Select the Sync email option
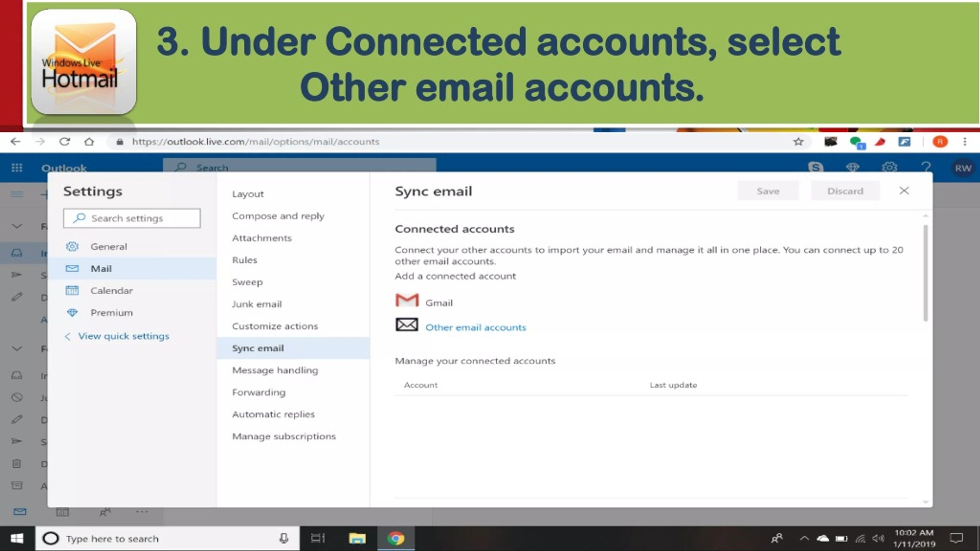 [x=293, y=348]
